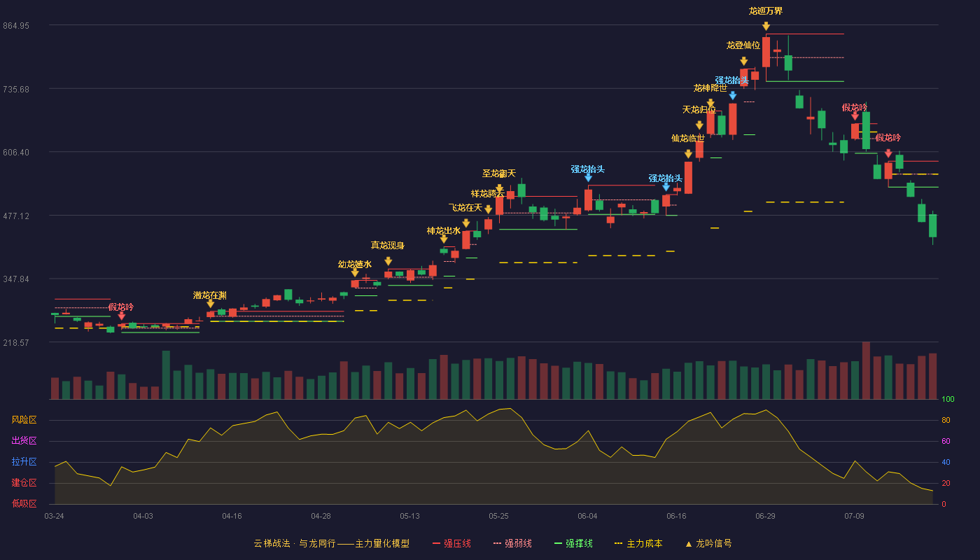Click the 强龙抬头 arrow just before 06-16

click(x=666, y=187)
